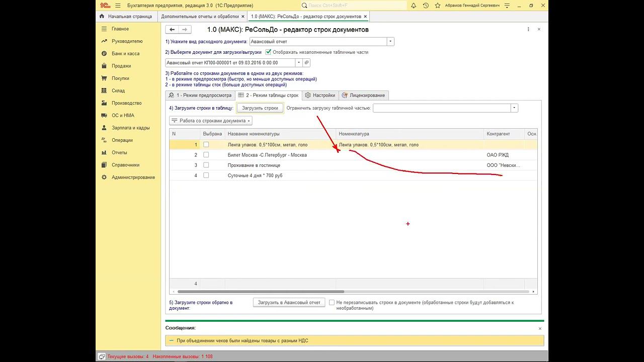
Task: Open the notifications bell icon
Action: 414,6
